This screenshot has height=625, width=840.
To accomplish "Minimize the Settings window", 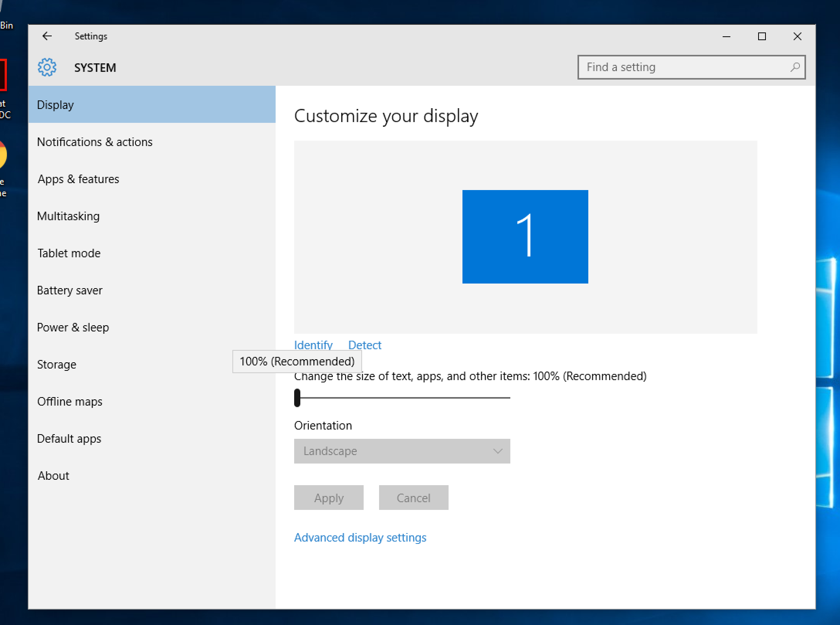I will pyautogui.click(x=726, y=36).
